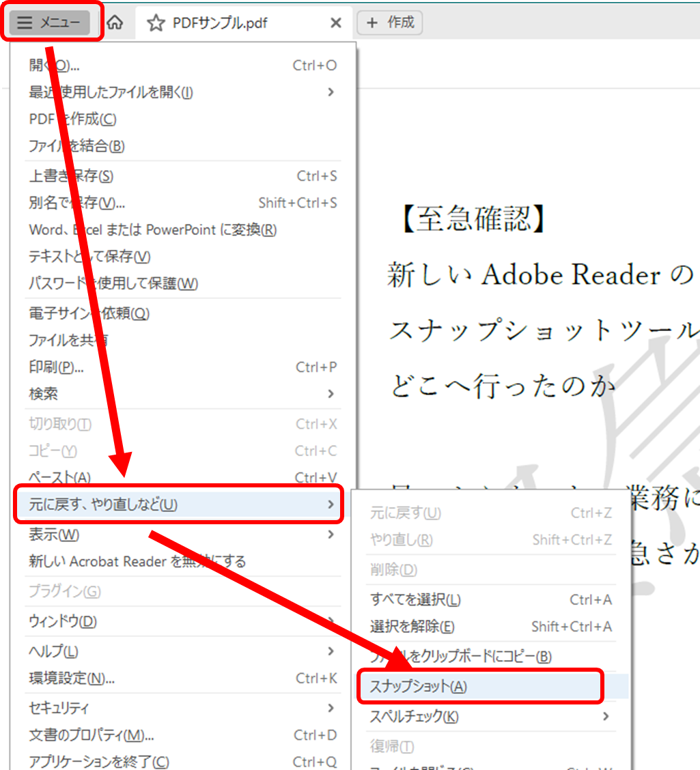The height and width of the screenshot is (770, 700).
Task: Choose テキストとして保存(V)
Action: [x=183, y=257]
